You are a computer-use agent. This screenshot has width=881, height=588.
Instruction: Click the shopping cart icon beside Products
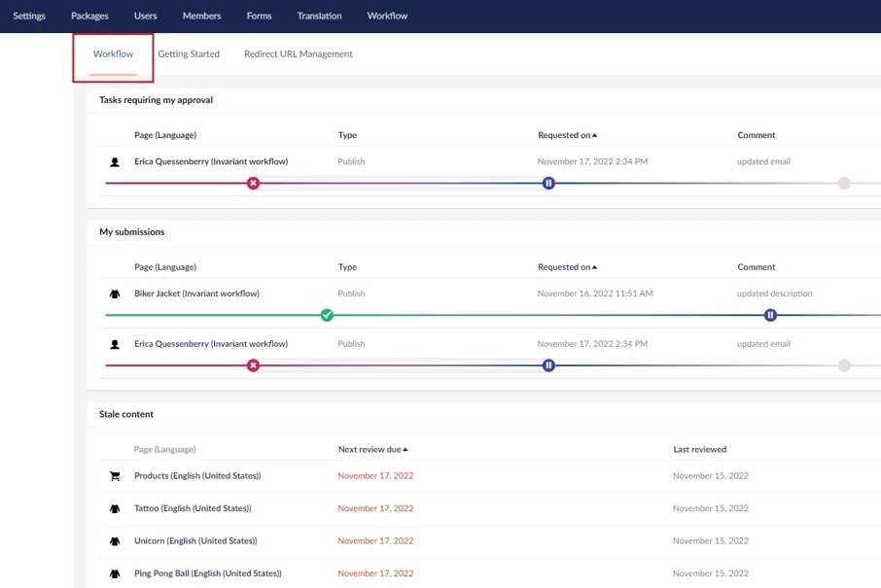[115, 476]
